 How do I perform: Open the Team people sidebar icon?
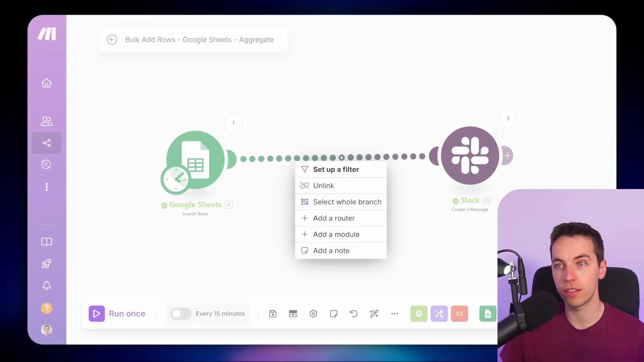(x=47, y=121)
